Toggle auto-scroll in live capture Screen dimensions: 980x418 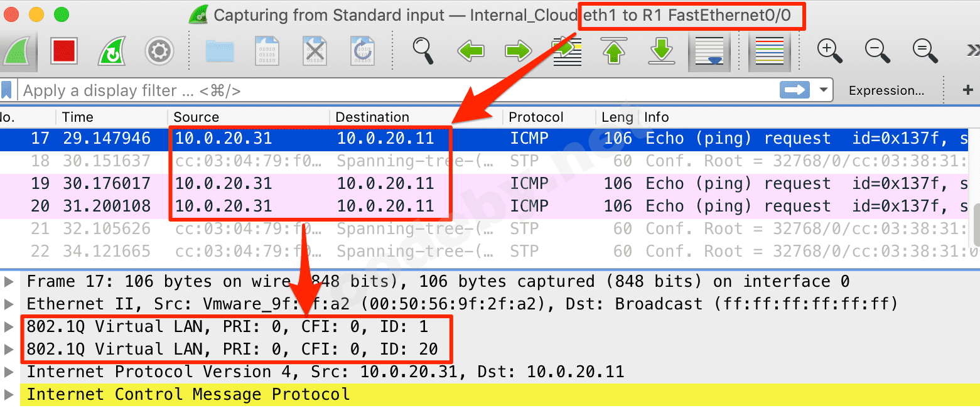(x=709, y=51)
